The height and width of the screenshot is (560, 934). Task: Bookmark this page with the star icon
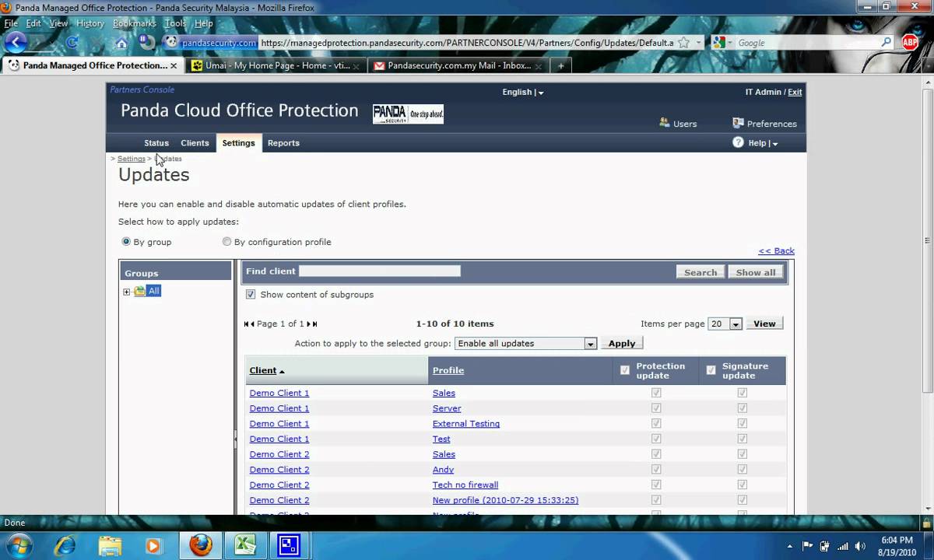tap(683, 43)
